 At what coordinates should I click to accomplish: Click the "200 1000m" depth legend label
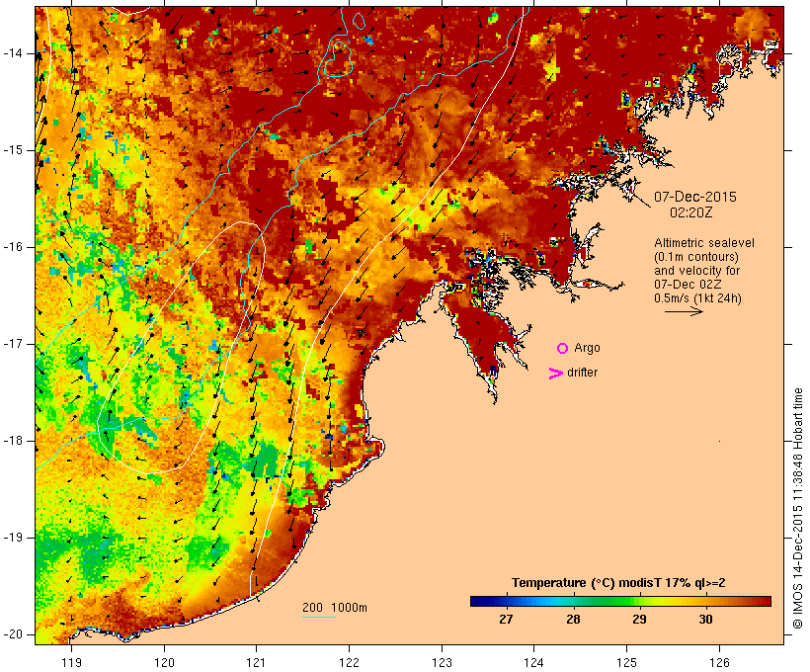coord(335,608)
